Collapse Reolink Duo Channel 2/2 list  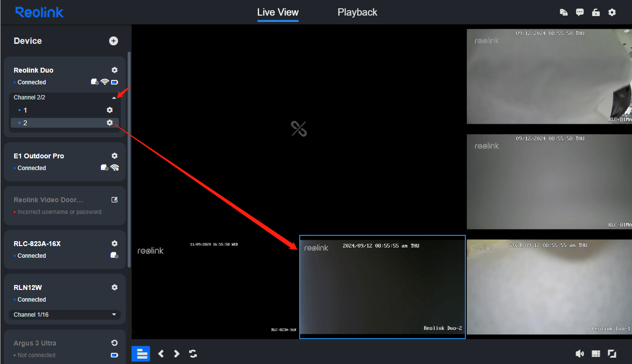tap(114, 97)
